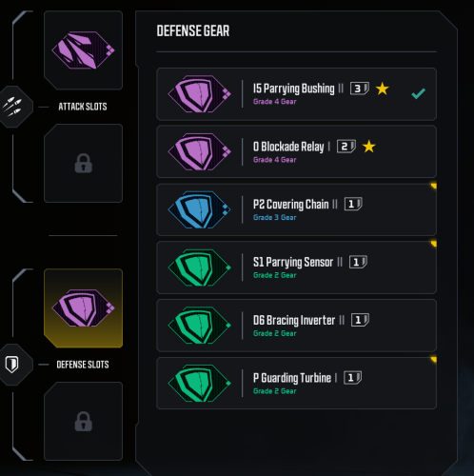474x476 pixels.
Task: Select the purple attack gear slot icon
Action: point(83,50)
